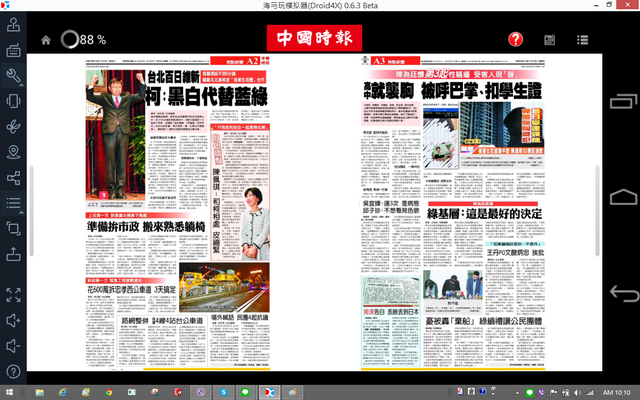Screen dimensions: 640x400
Task: Click headline 準備拚市政 搬來熟悉躺椅
Action: (x=146, y=227)
